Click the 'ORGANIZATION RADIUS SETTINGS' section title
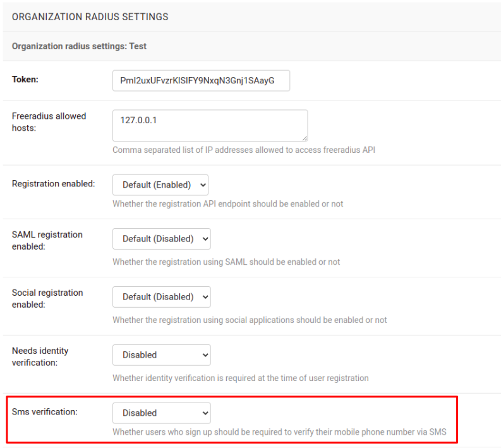Screen dimensions: 501x448 [90, 17]
